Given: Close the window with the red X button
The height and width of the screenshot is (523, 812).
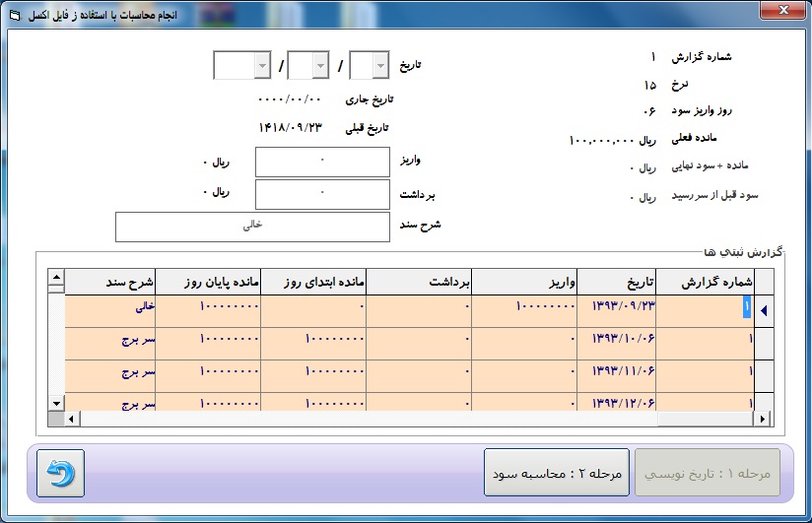Looking at the screenshot, I should click(x=781, y=11).
